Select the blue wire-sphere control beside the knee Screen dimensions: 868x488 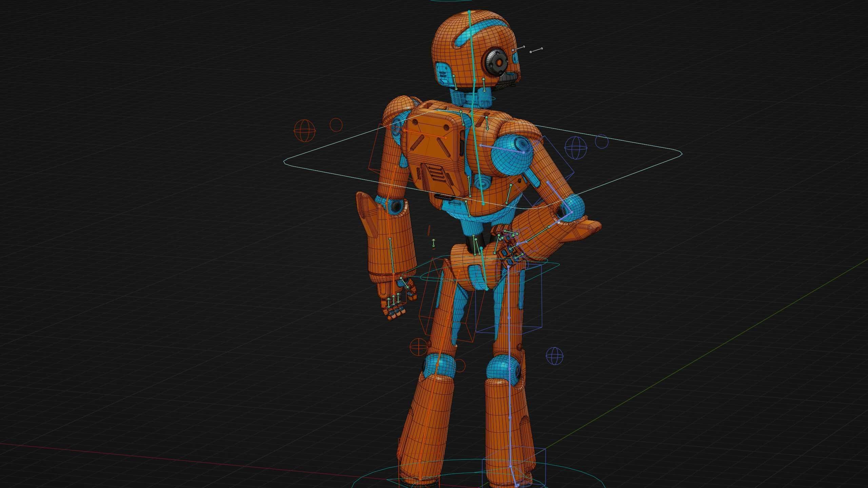pyautogui.click(x=555, y=356)
